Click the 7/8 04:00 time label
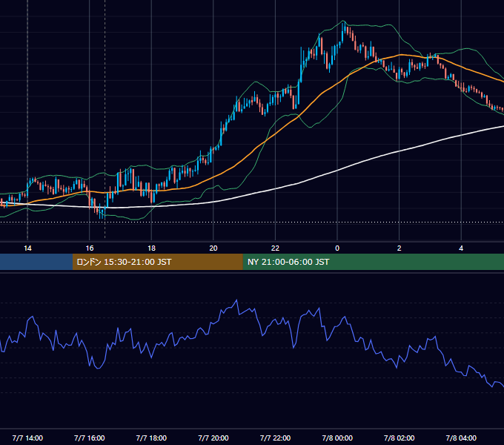504x445 pixels. (x=461, y=438)
